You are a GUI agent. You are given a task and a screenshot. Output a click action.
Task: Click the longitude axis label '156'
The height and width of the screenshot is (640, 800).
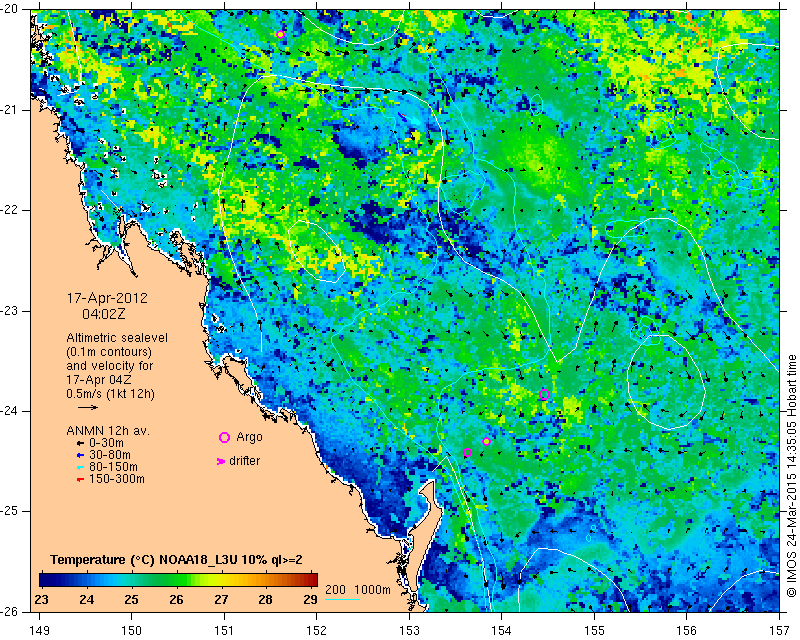(x=687, y=631)
